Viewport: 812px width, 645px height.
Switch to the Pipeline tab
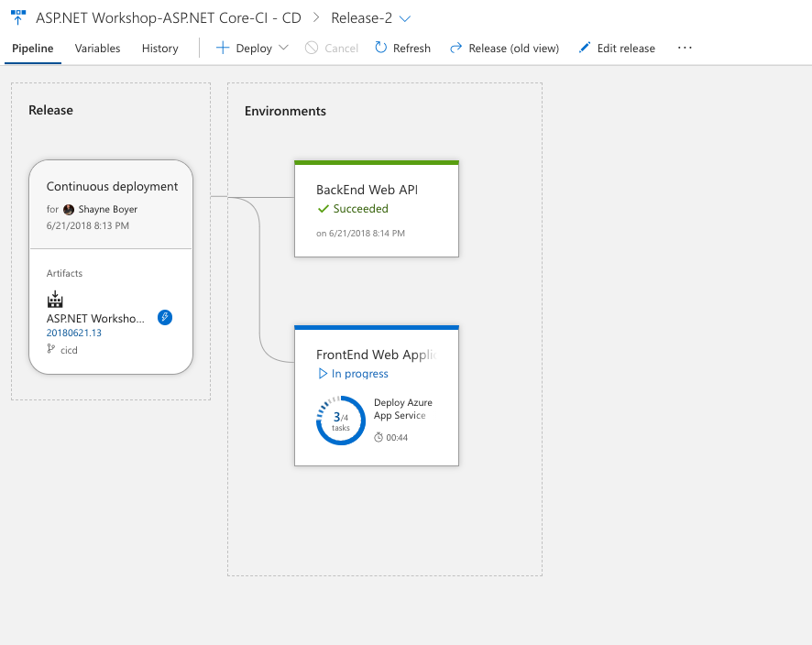[x=33, y=49]
